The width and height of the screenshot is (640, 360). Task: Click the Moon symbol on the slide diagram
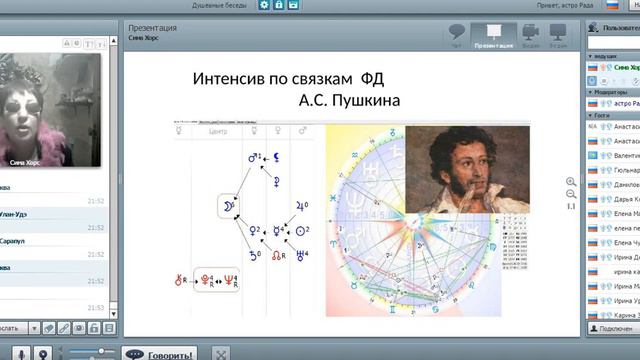[x=228, y=206]
